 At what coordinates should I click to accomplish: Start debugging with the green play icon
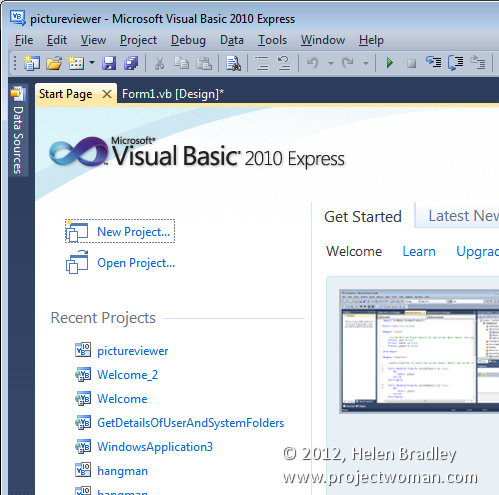pyautogui.click(x=389, y=63)
